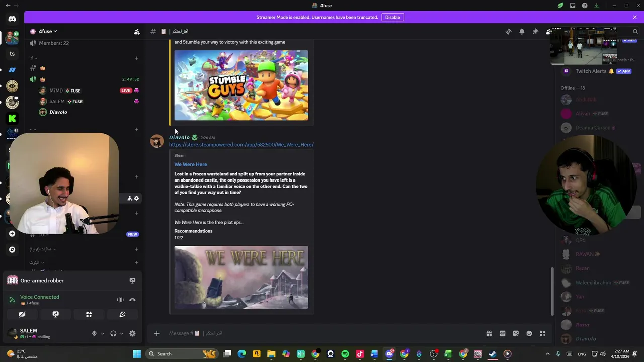Deafen audio with headphones icon
This screenshot has height=362, width=644.
[x=113, y=333]
